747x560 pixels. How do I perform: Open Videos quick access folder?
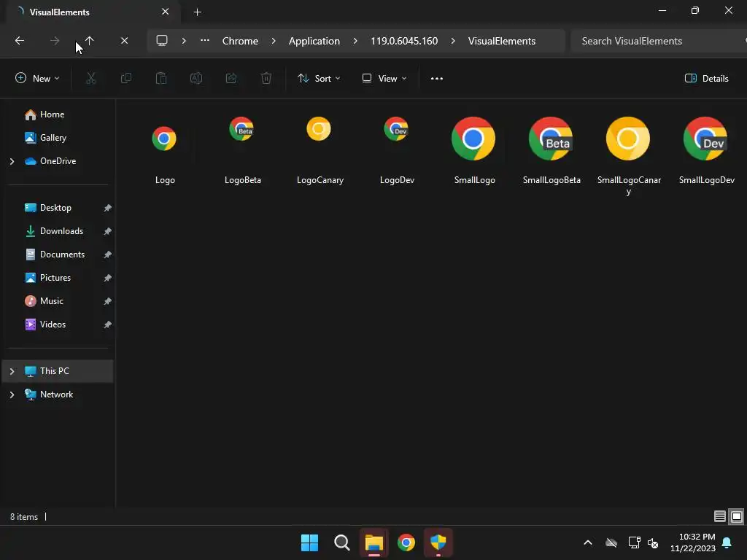(53, 324)
